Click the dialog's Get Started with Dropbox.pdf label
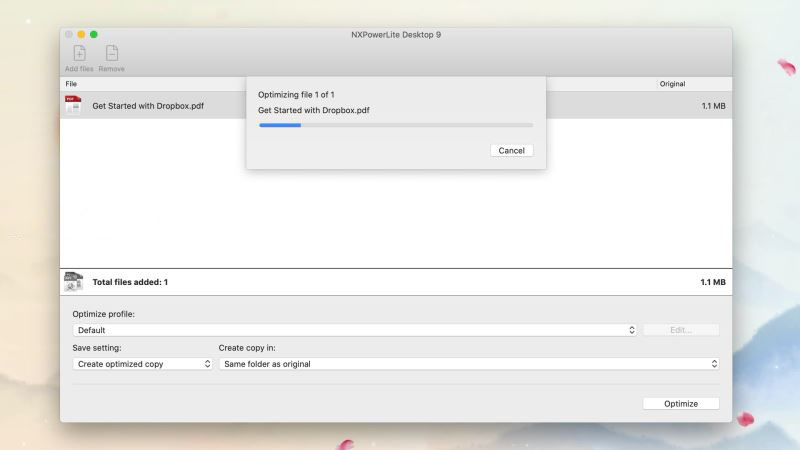This screenshot has width=800, height=450. (x=313, y=110)
